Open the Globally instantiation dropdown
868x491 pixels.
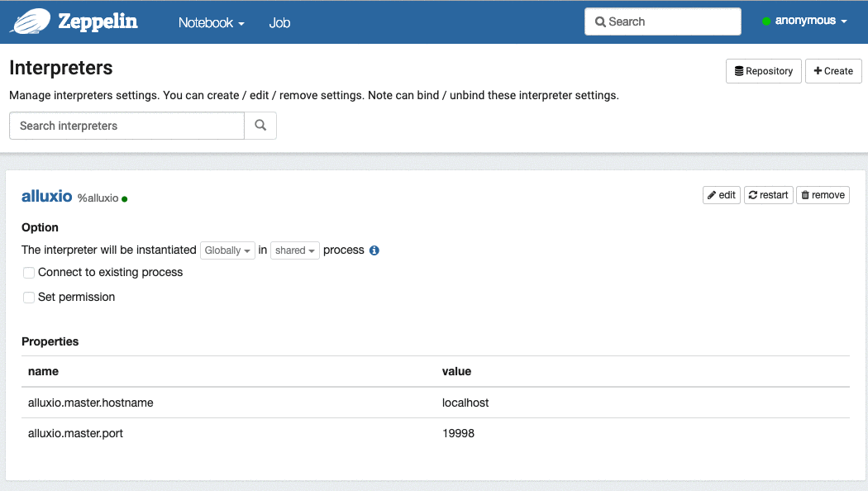(x=227, y=250)
